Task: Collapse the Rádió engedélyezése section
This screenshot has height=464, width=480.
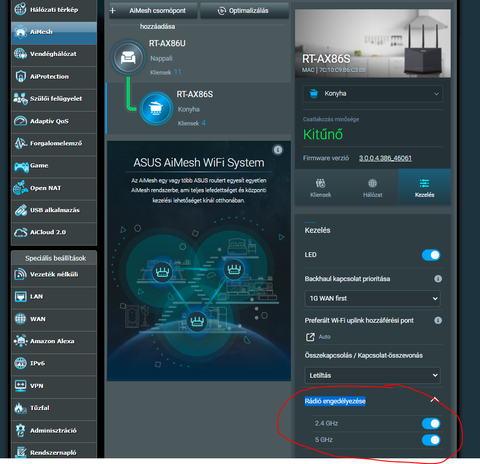Action: pyautogui.click(x=434, y=400)
